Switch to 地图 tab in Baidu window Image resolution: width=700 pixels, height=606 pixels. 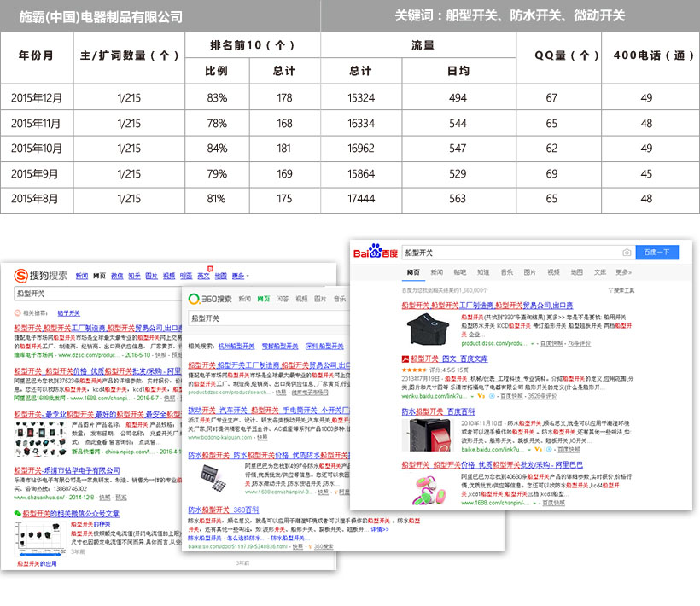click(577, 272)
